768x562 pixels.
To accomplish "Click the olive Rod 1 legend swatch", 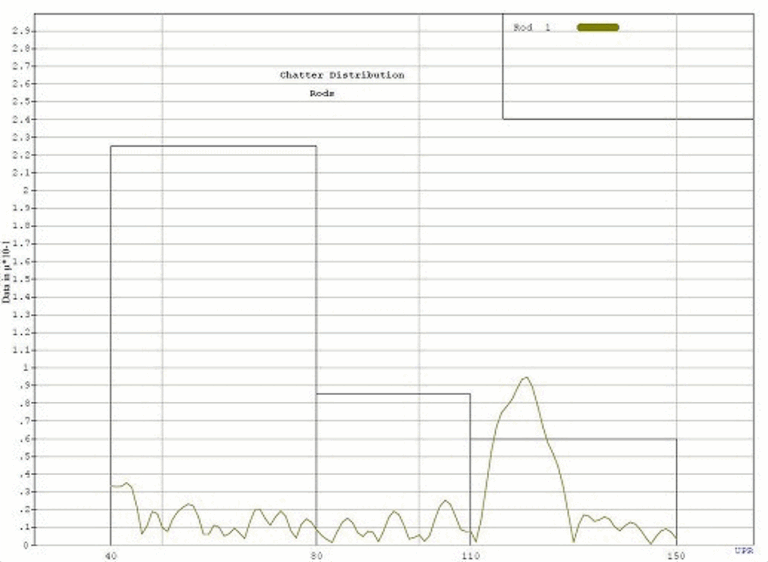I will click(598, 27).
